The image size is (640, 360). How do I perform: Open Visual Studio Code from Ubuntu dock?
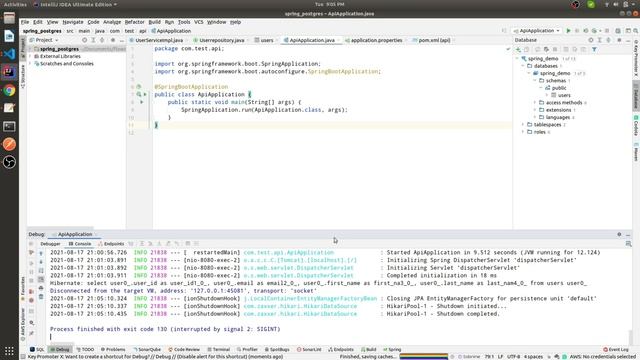(9, 54)
